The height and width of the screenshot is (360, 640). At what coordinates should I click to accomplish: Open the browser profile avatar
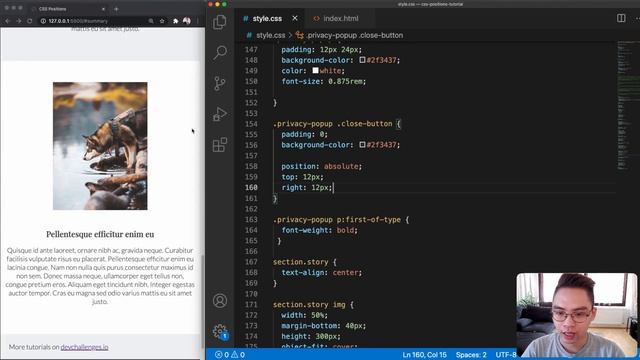pos(187,21)
